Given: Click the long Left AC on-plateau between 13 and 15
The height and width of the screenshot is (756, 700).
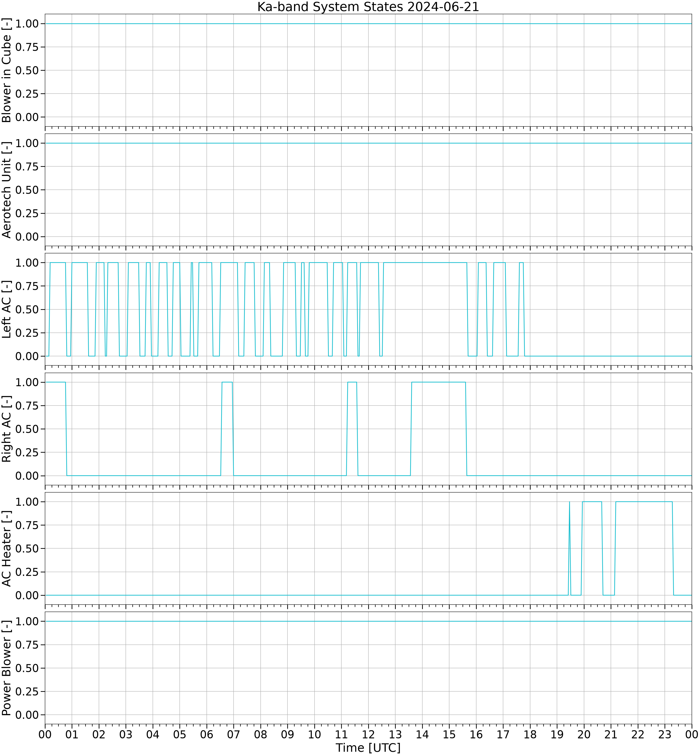Looking at the screenshot, I should click(x=425, y=262).
